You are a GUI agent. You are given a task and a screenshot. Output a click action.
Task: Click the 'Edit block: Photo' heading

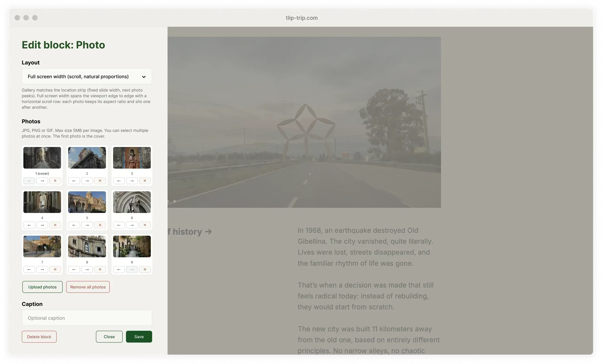63,45
